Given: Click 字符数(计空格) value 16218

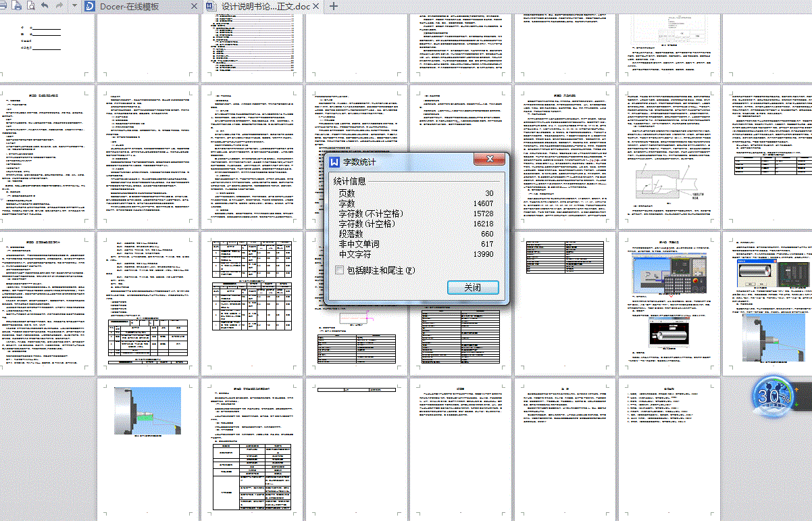Looking at the screenshot, I should pyautogui.click(x=484, y=224).
